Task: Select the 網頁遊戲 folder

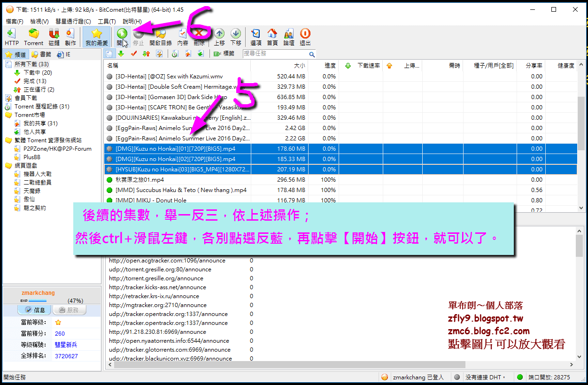Action: point(25,166)
